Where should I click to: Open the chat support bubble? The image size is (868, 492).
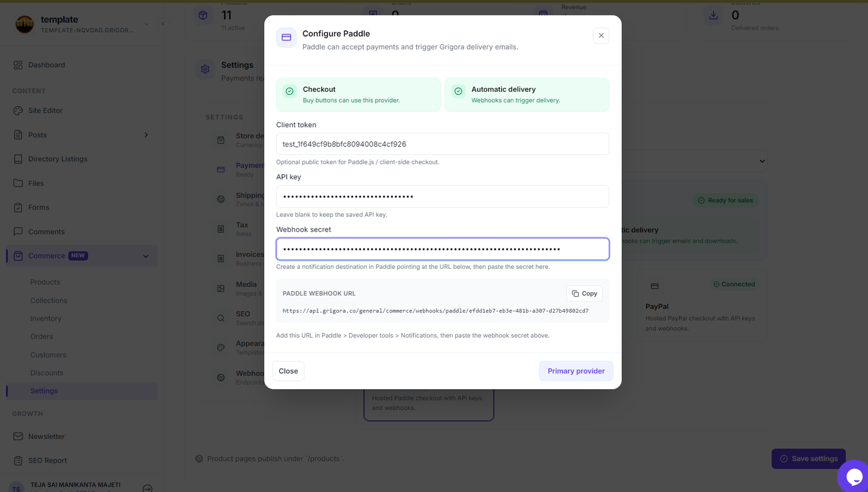click(854, 477)
